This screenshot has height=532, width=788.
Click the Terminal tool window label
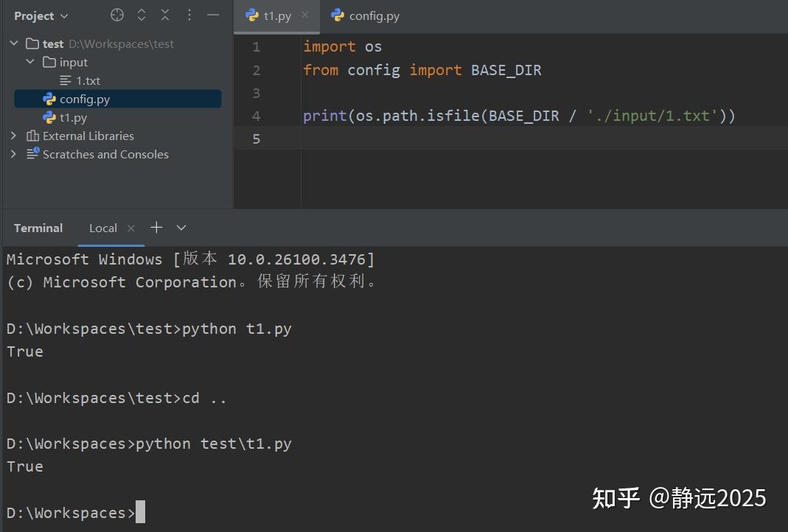pyautogui.click(x=38, y=228)
